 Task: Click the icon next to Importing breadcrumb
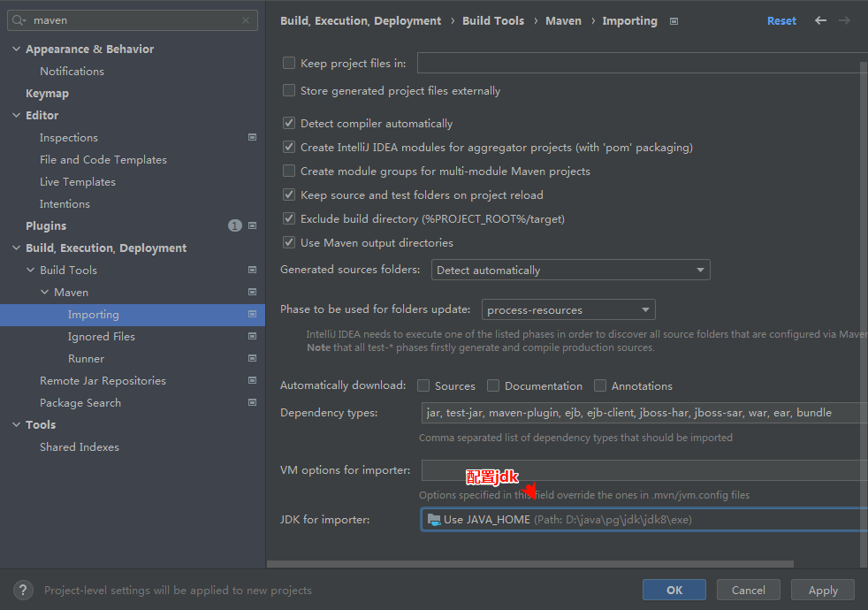[674, 21]
